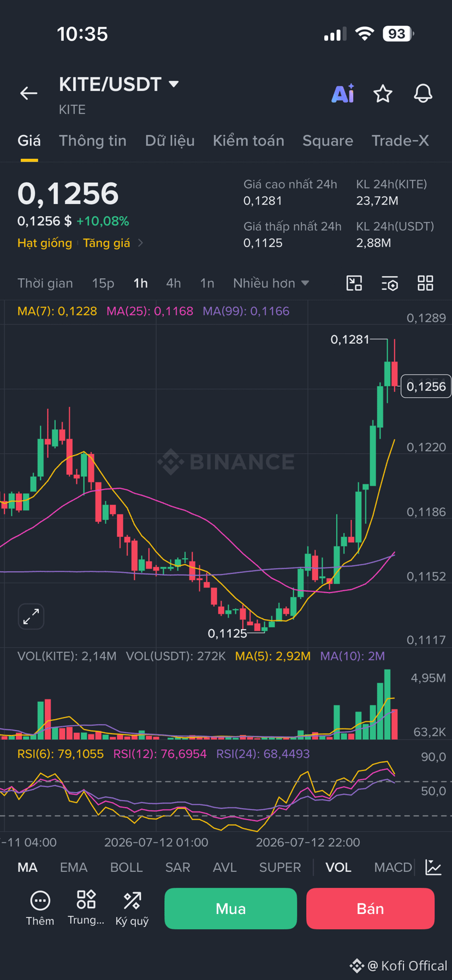Select the 1n timeframe
The width and height of the screenshot is (452, 980).
click(x=207, y=283)
